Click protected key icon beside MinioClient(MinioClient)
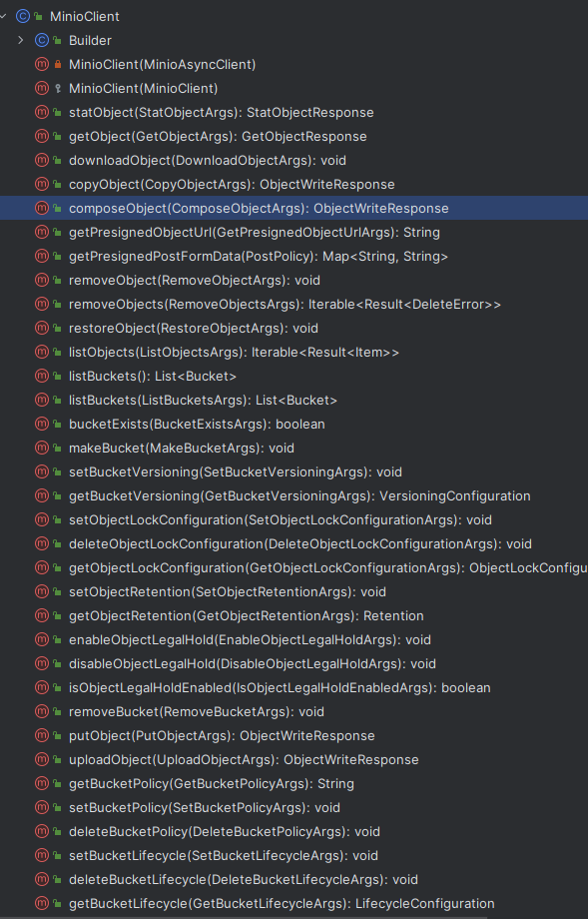The image size is (588, 919). (57, 88)
